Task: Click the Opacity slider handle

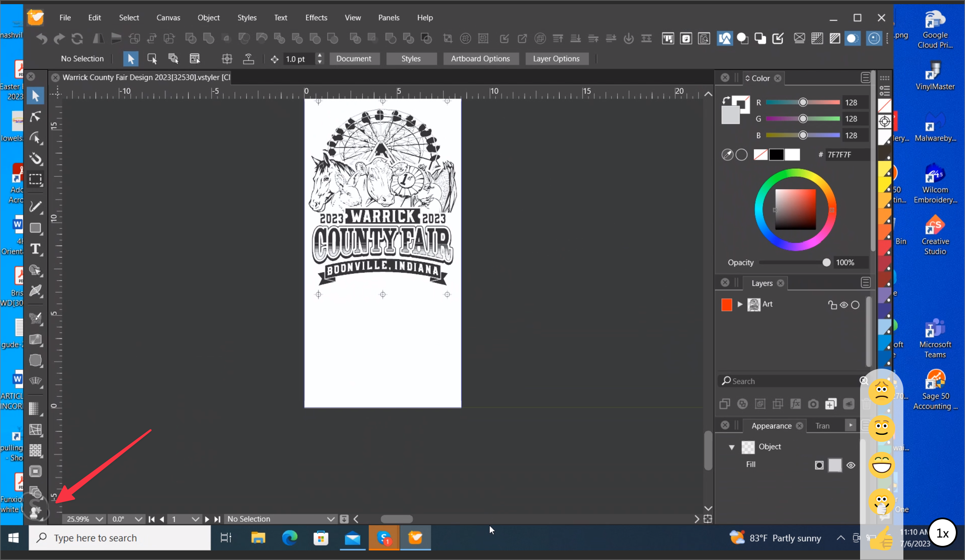Action: [826, 263]
